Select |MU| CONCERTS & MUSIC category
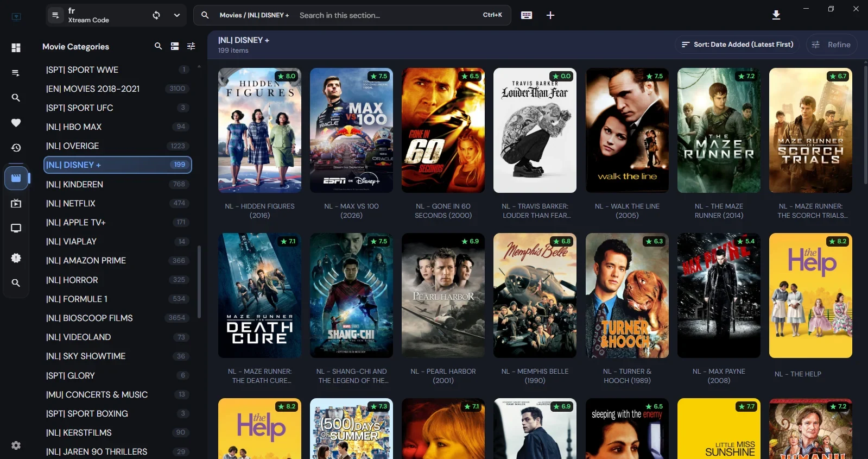The image size is (868, 459). [x=117, y=394]
